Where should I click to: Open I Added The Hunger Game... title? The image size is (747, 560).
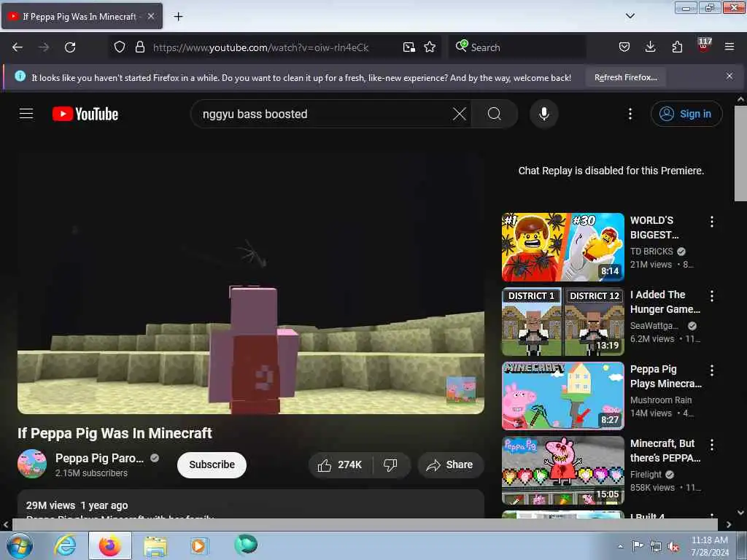click(665, 302)
